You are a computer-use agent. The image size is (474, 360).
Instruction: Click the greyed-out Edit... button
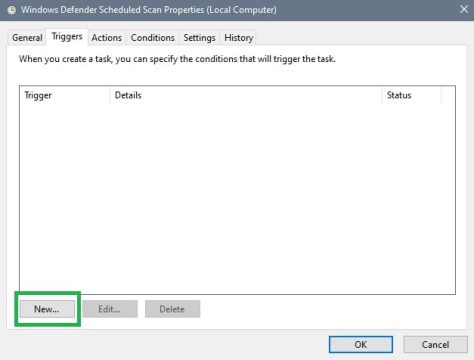click(x=110, y=309)
